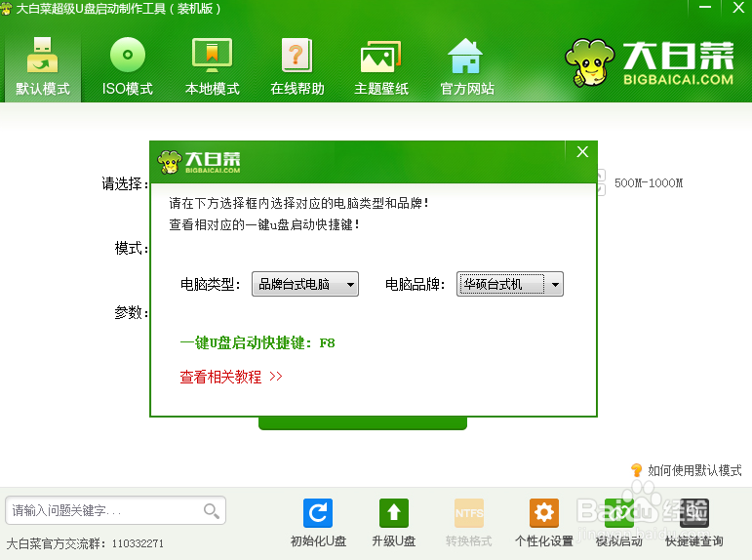752x560 pixels.
Task: Open 查看相关教程 tutorial link
Action: point(231,377)
